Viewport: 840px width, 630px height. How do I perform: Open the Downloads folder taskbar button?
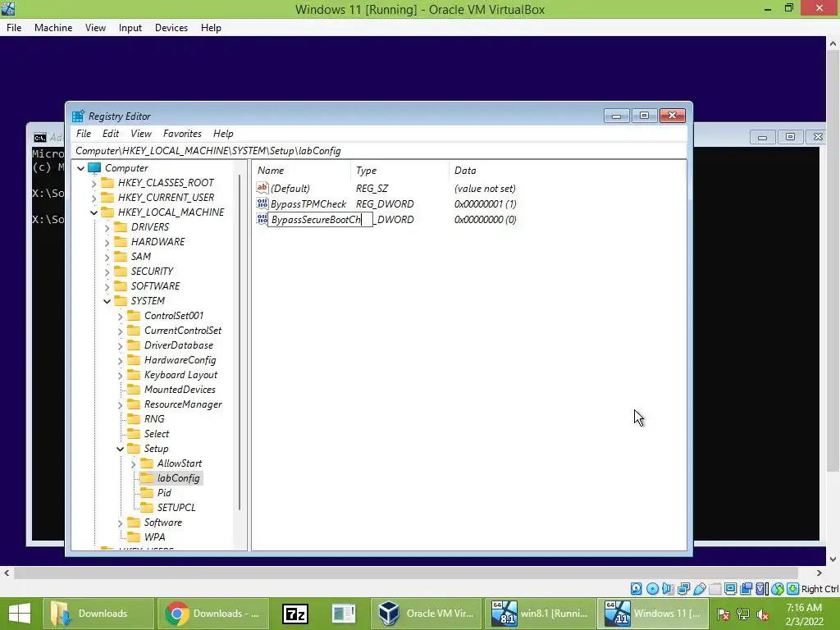[97, 614]
